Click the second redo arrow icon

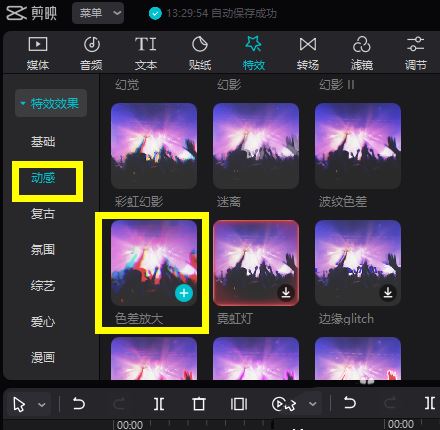(x=390, y=403)
